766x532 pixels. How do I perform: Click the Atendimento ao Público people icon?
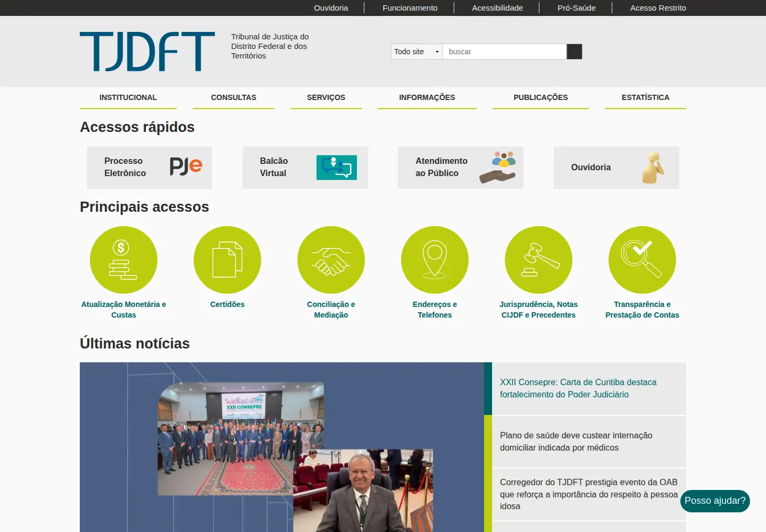[497, 167]
